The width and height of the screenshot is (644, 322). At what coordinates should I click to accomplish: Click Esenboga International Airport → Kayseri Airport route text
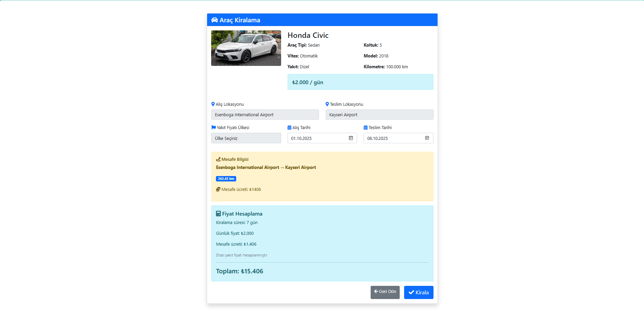(266, 167)
